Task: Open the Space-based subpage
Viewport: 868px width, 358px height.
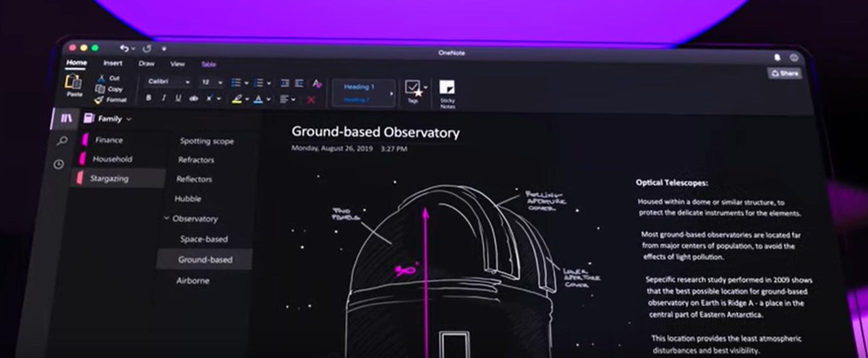Action: [204, 239]
